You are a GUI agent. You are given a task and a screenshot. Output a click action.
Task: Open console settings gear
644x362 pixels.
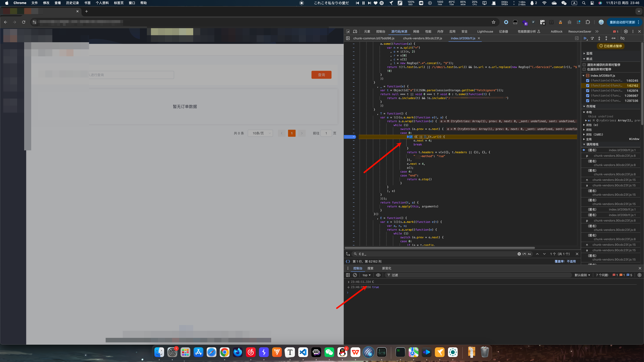pos(639,275)
